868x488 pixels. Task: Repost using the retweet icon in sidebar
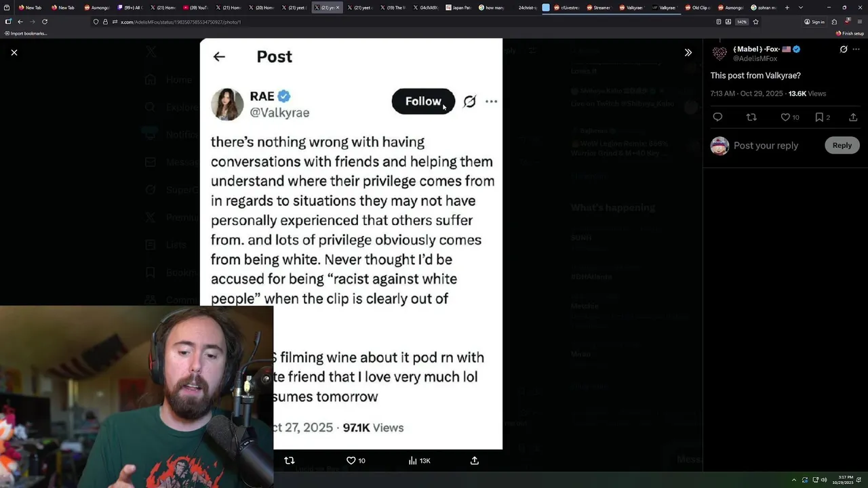click(x=751, y=117)
